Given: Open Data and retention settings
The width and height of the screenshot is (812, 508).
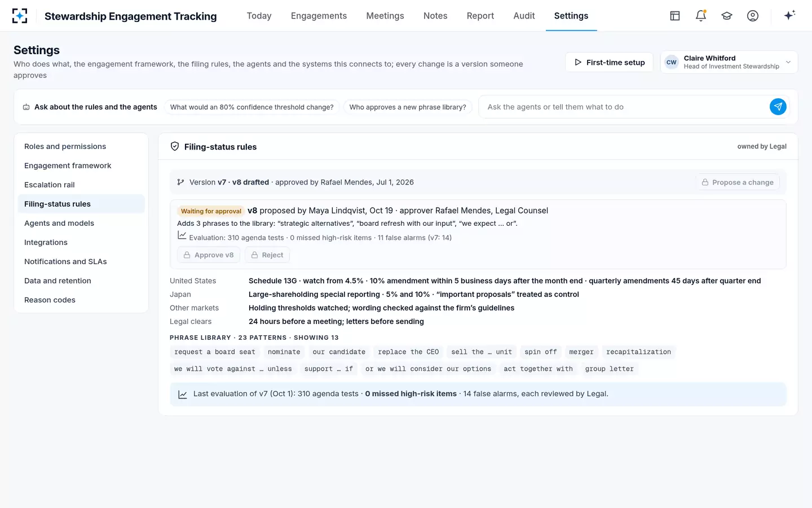Looking at the screenshot, I should tap(81, 281).
